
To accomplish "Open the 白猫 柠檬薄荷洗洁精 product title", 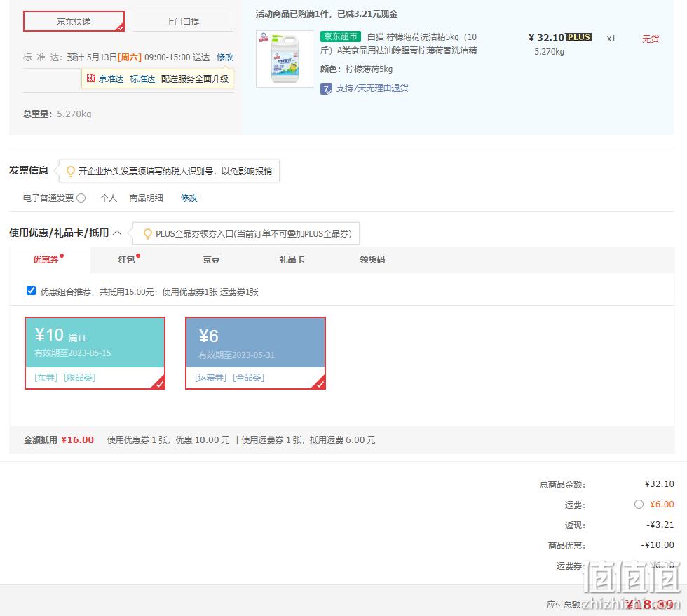I will pyautogui.click(x=399, y=43).
